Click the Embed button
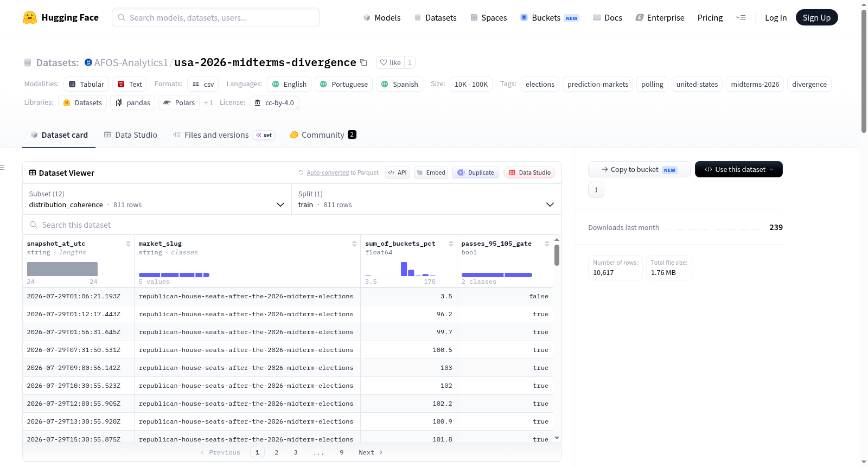868x467 pixels. pos(431,172)
